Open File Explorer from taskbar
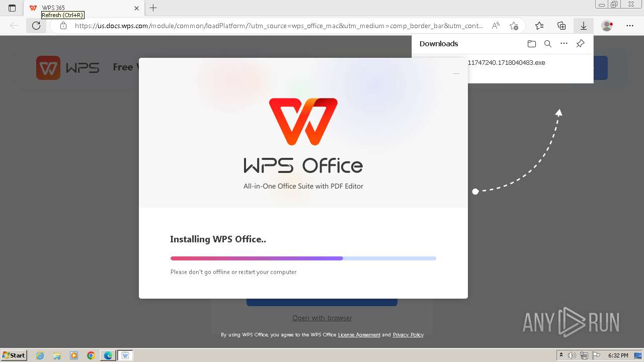This screenshot has width=644, height=362. coord(57,355)
